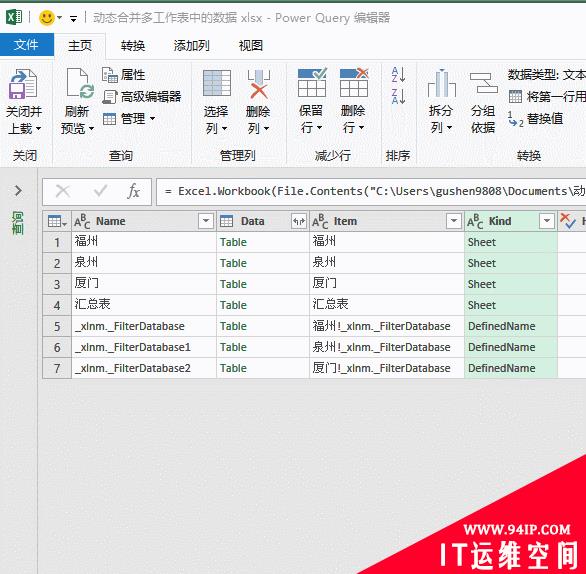This screenshot has width=586, height=574.
Task: Switch to the 转换 tab
Action: click(133, 46)
